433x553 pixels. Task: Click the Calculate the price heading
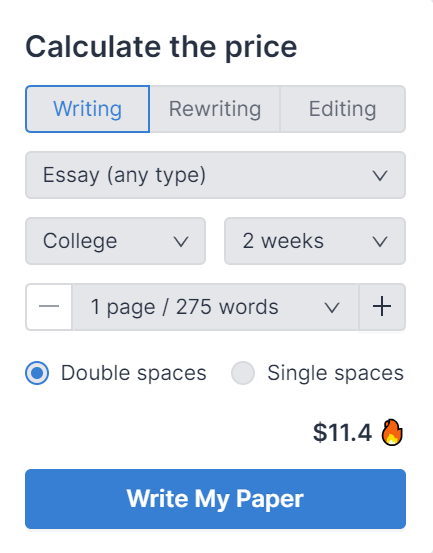[x=161, y=47]
